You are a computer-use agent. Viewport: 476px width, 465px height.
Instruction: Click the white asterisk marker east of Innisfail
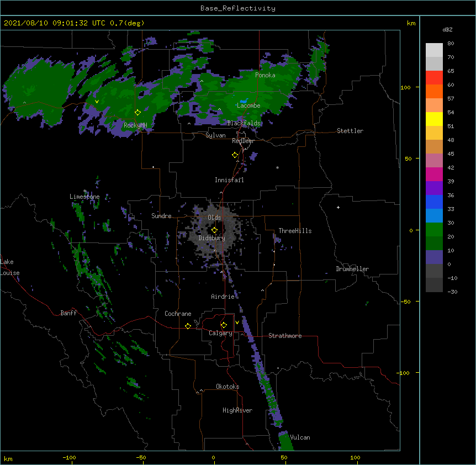tap(277, 167)
